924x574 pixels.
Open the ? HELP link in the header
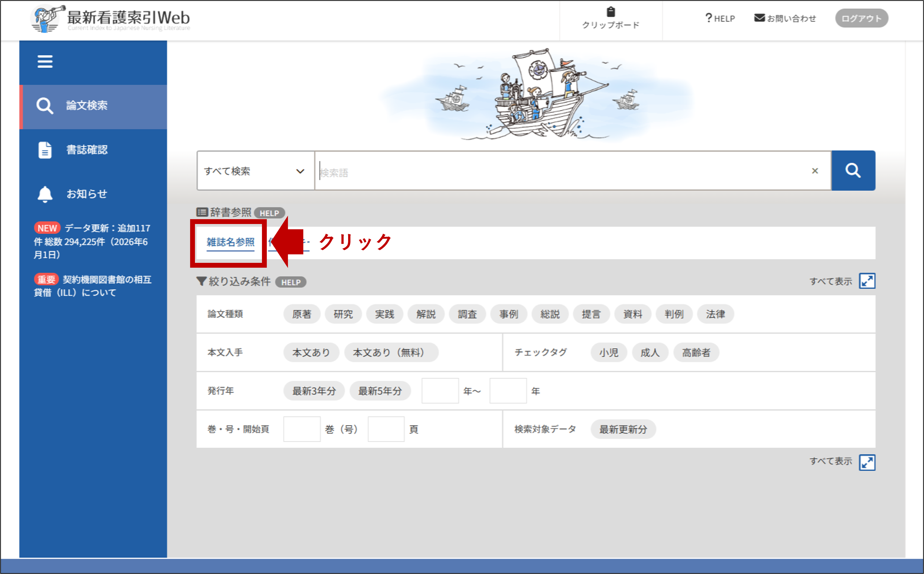(x=720, y=18)
